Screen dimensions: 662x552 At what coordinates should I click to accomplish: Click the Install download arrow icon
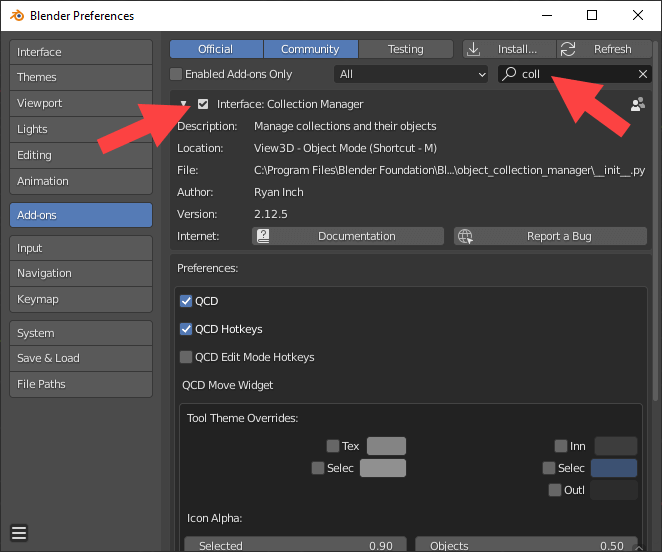(x=474, y=49)
